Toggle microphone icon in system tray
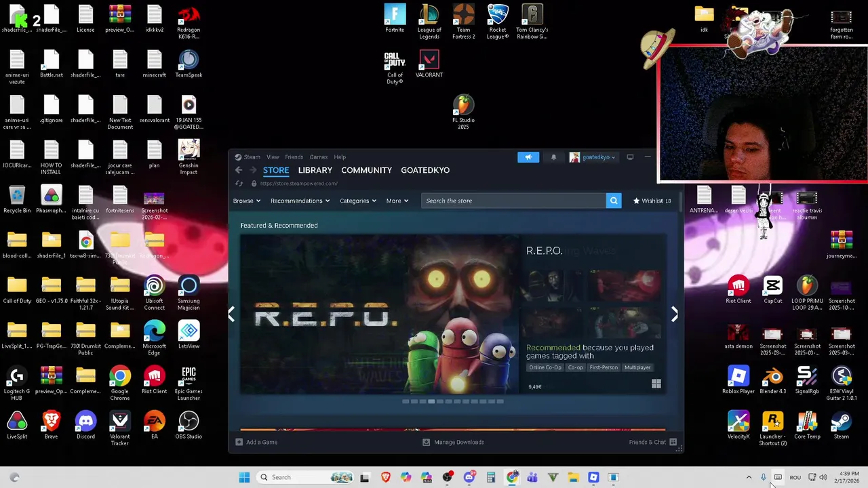The width and height of the screenshot is (868, 488). (764, 477)
